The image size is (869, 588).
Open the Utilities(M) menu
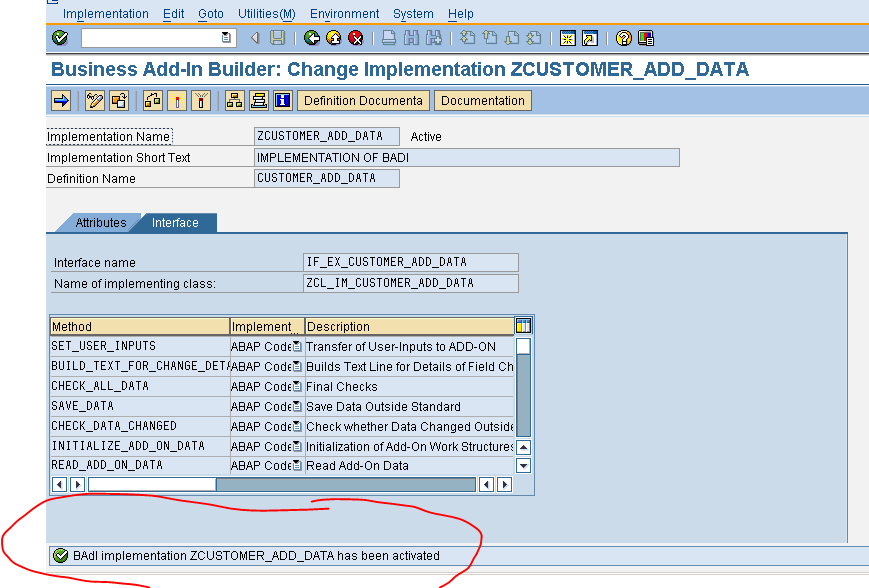click(x=265, y=13)
